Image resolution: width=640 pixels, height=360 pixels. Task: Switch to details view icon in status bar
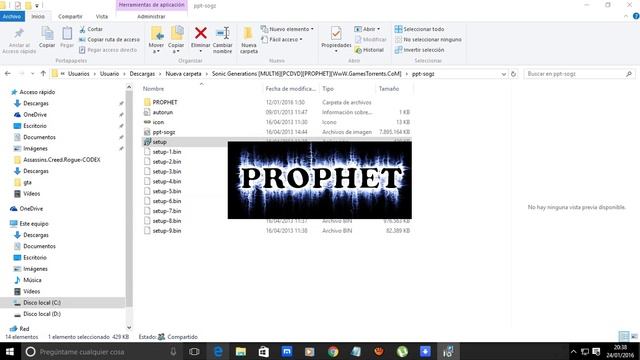pos(624,336)
